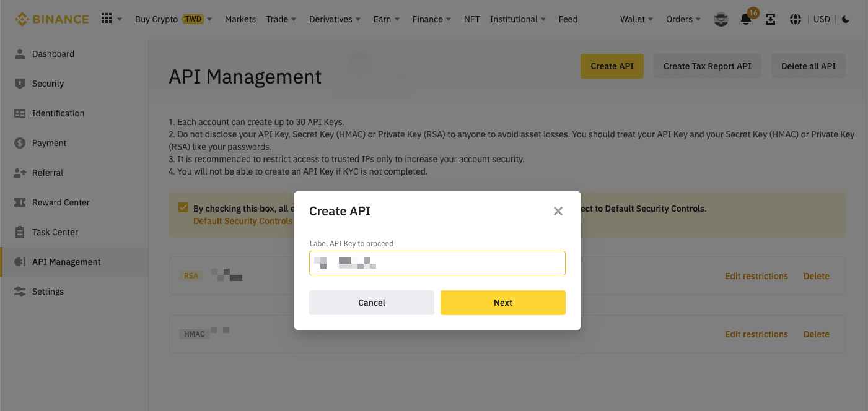The width and height of the screenshot is (868, 411).
Task: Open the profile avatar icon
Action: [x=721, y=19]
